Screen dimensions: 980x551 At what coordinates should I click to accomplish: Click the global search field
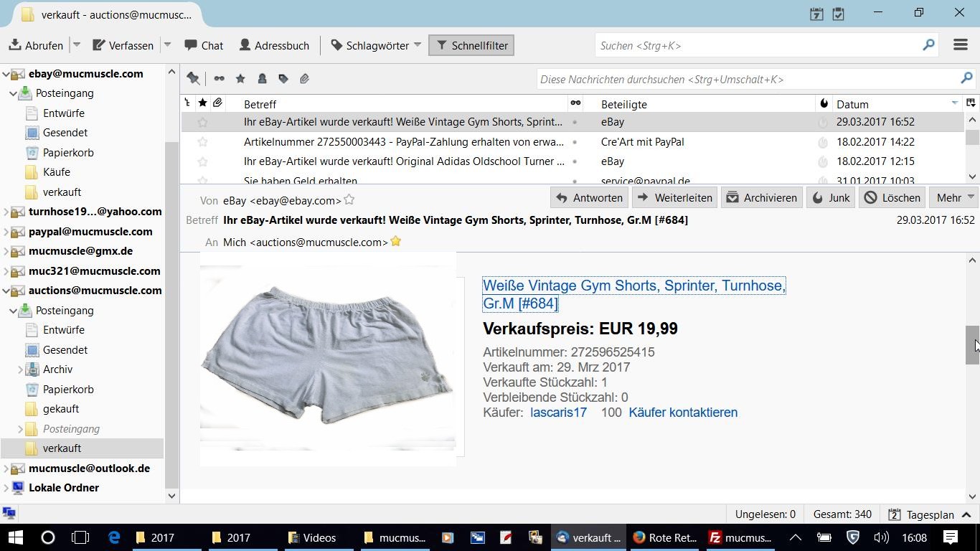759,45
